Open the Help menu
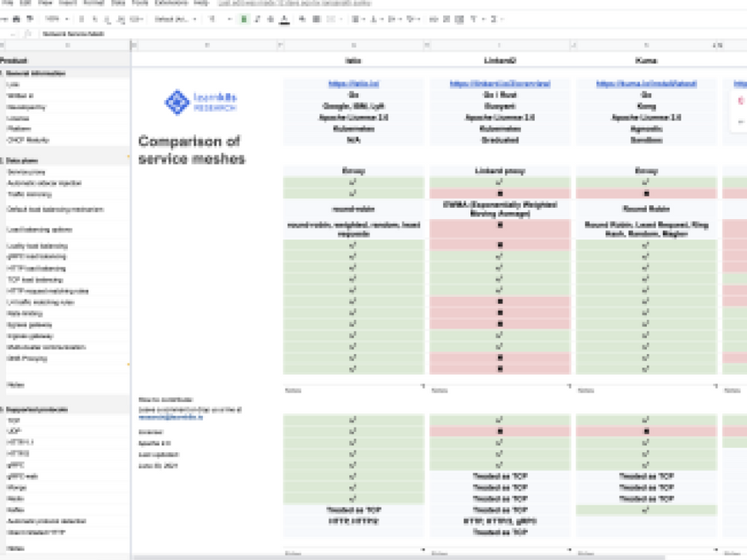 [201, 3]
